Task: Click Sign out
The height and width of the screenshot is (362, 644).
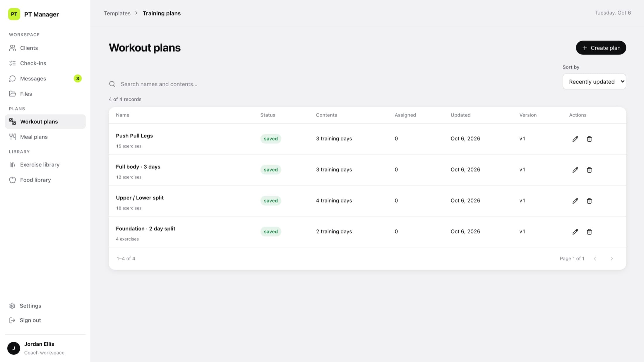Action: 45,320
